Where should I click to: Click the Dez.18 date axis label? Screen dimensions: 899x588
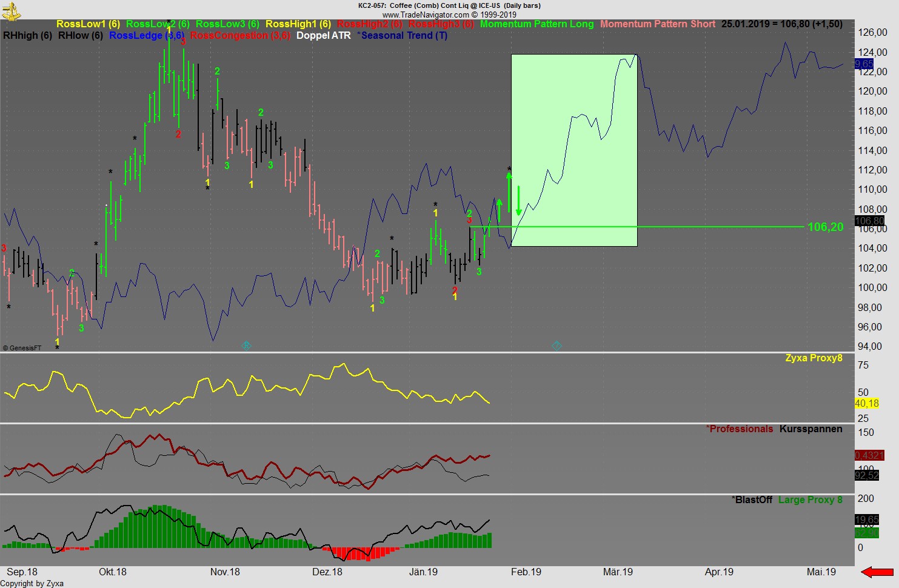327,572
